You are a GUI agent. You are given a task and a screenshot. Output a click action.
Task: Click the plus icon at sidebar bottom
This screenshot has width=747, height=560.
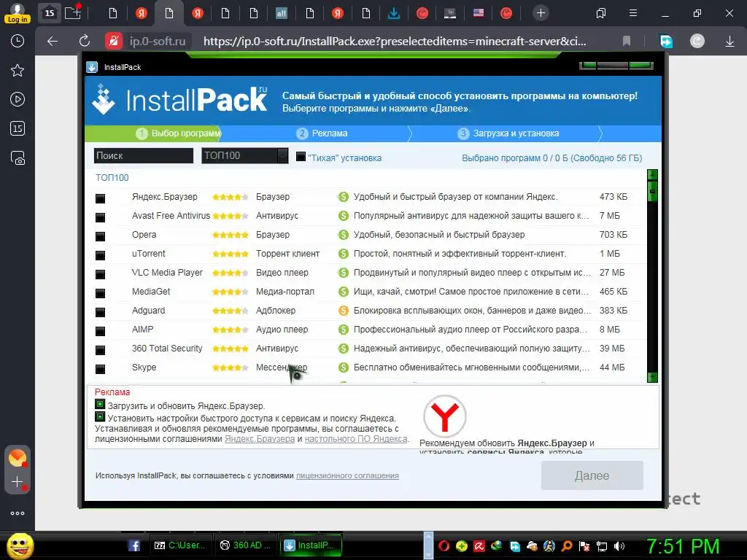(x=18, y=482)
